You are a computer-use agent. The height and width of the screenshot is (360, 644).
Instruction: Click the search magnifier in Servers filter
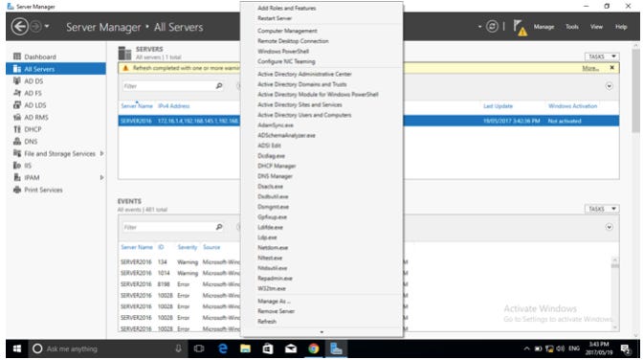tap(219, 86)
